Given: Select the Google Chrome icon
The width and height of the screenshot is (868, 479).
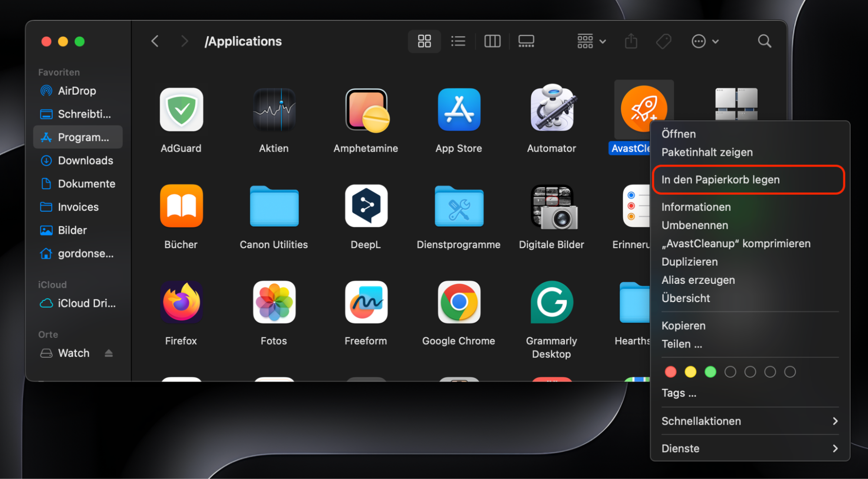Looking at the screenshot, I should [459, 302].
